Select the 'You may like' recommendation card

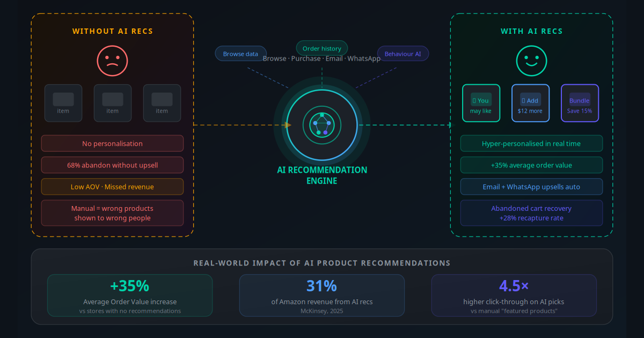point(481,103)
